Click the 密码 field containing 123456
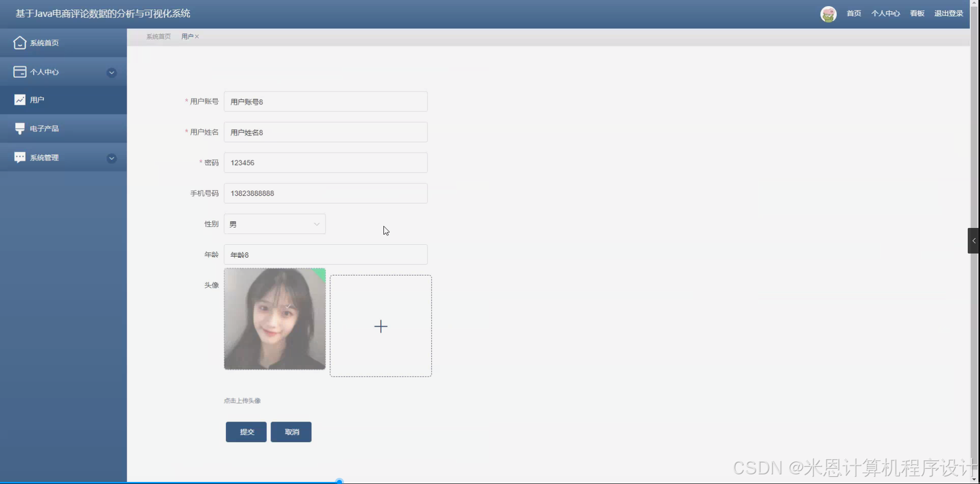The width and height of the screenshot is (980, 484). (326, 163)
